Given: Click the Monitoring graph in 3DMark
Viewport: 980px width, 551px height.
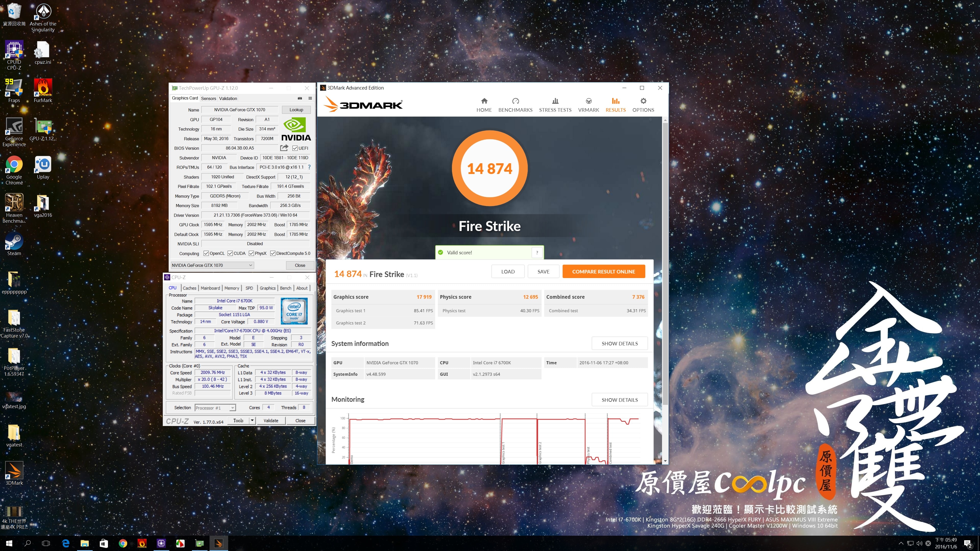Looking at the screenshot, I should (x=490, y=439).
